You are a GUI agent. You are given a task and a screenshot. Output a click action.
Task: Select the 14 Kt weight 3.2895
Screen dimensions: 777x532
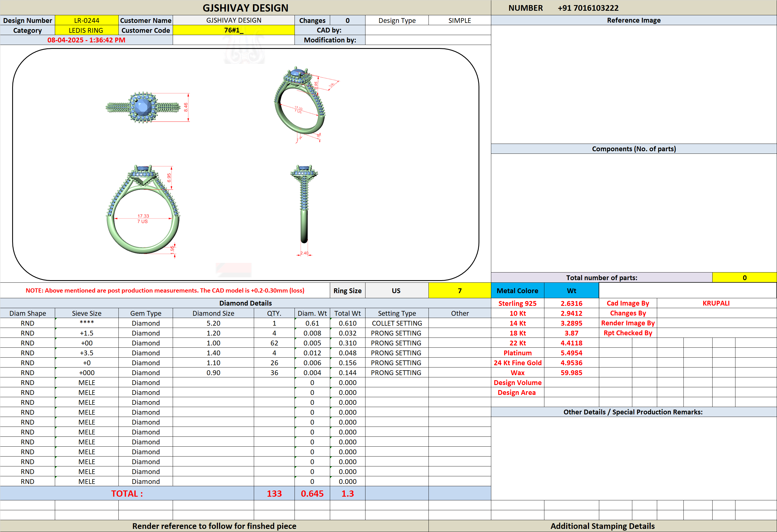(x=572, y=323)
